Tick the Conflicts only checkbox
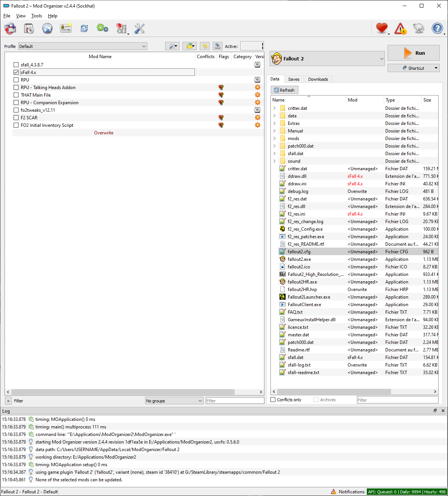448x496 pixels. coord(273,400)
